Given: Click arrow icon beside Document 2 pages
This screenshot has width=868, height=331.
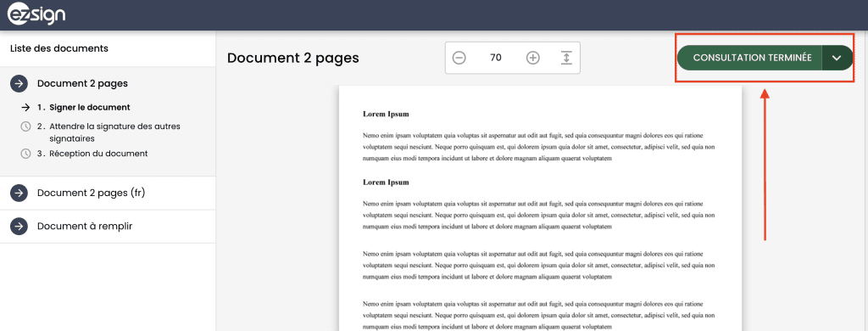Looking at the screenshot, I should (19, 84).
